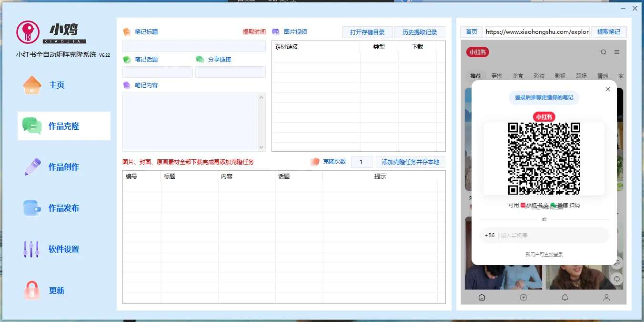
Task: Click the purple pencil icon beside 作品创作
Action: 32,167
